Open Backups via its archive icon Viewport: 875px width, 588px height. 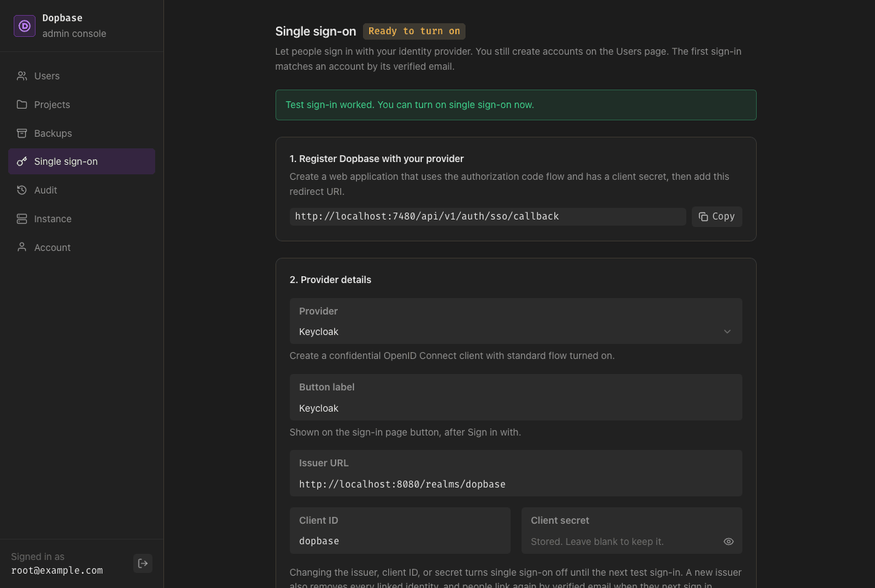[x=22, y=133]
